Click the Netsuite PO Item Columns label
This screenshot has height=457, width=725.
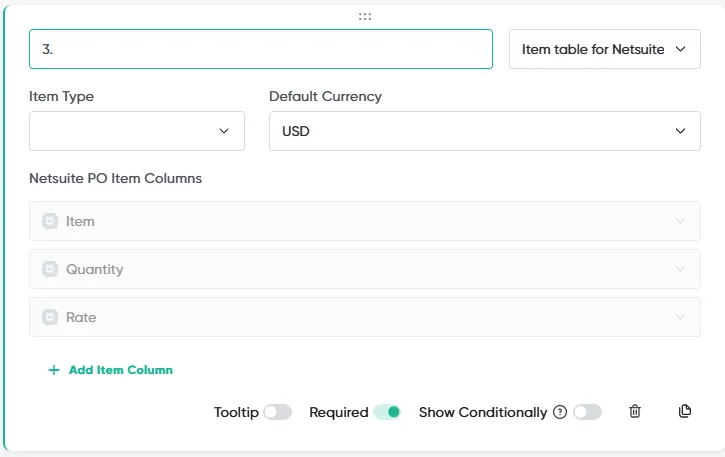116,179
